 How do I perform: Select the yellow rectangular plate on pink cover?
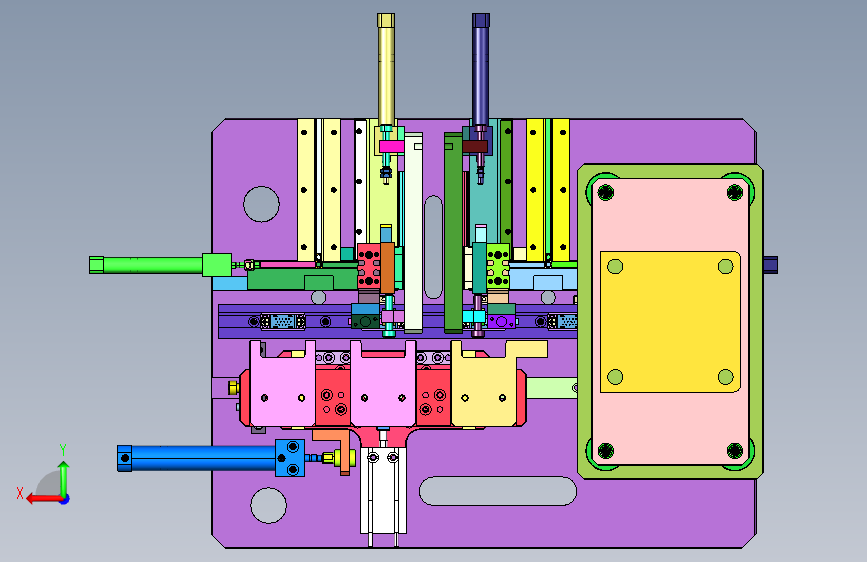coord(670,321)
